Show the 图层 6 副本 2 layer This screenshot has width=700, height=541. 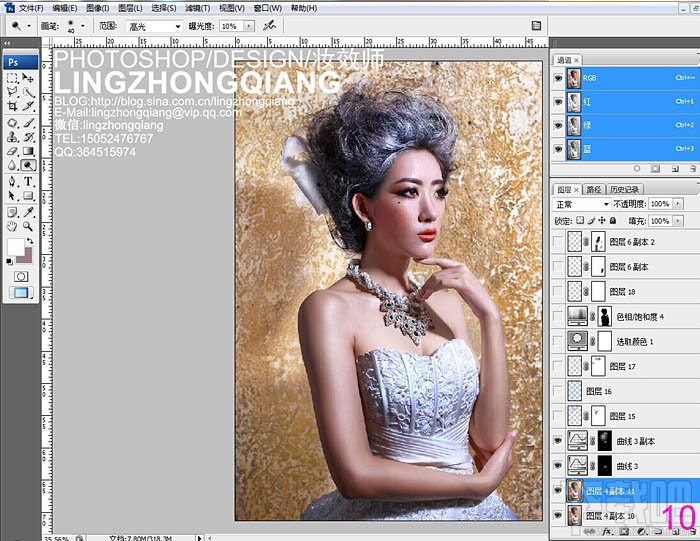[558, 241]
